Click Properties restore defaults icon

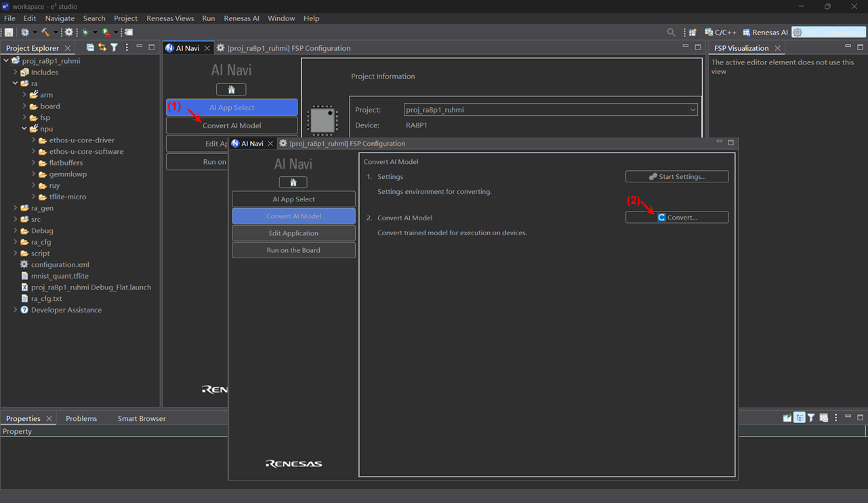pyautogui.click(x=824, y=418)
